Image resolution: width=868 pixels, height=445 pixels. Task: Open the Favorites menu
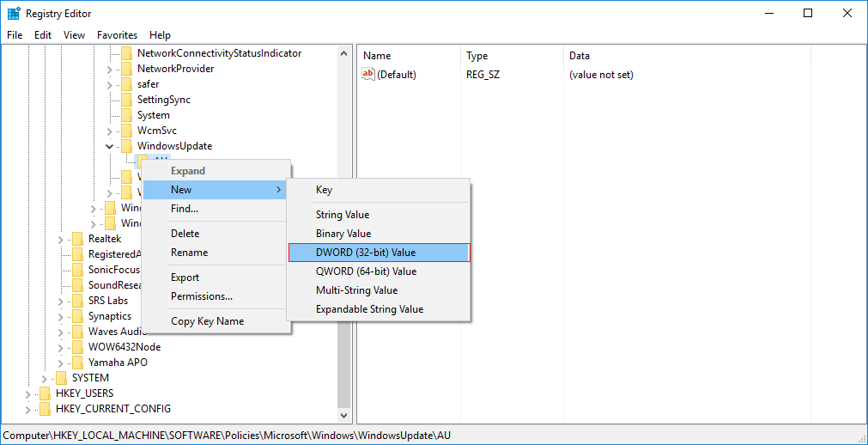click(117, 35)
